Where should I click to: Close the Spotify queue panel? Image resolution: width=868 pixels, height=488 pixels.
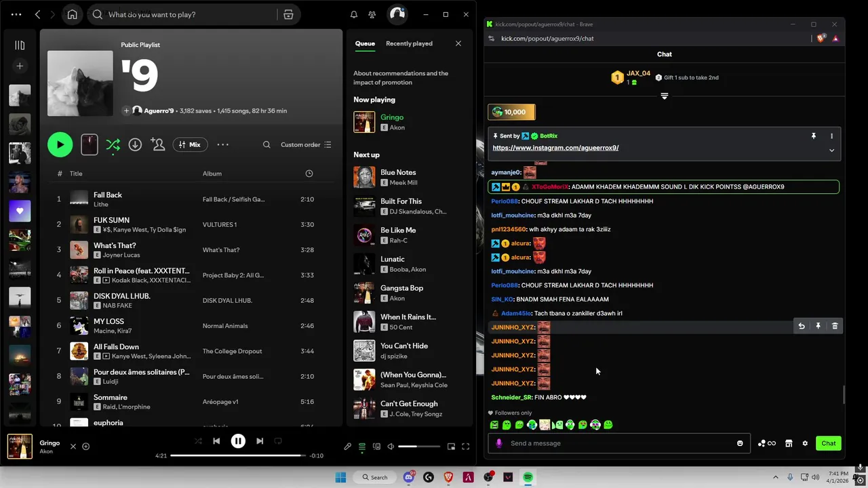click(x=458, y=43)
